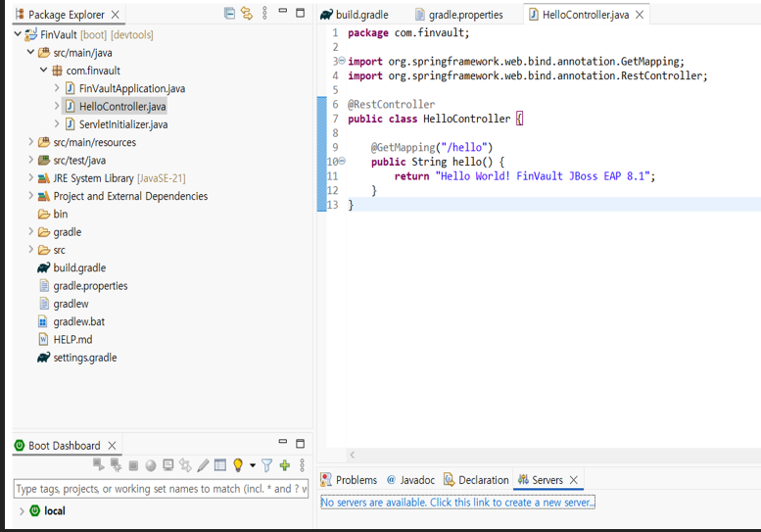This screenshot has width=761, height=532.
Task: Close the Servers view tab
Action: pyautogui.click(x=574, y=479)
